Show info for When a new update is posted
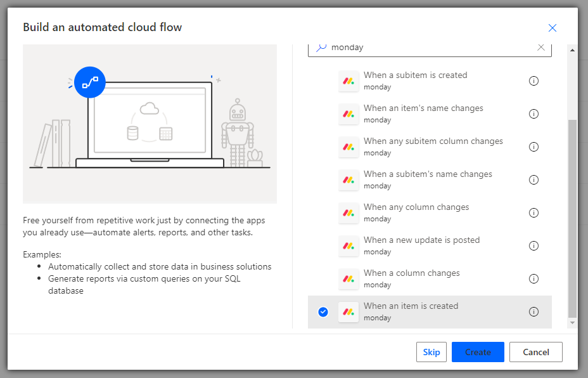The height and width of the screenshot is (378, 588). pos(534,246)
